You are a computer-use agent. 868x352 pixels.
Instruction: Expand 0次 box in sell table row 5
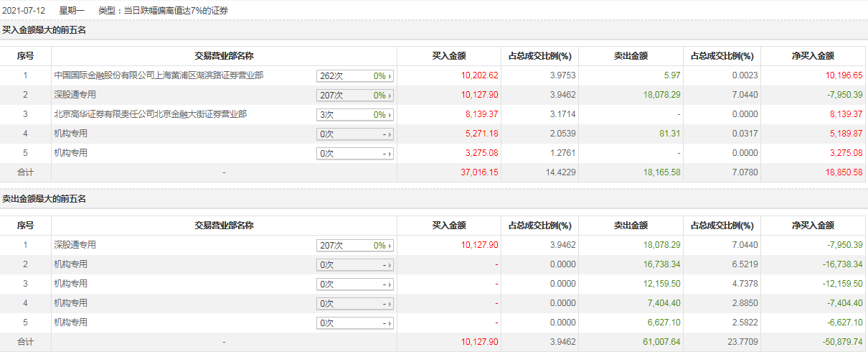click(355, 323)
